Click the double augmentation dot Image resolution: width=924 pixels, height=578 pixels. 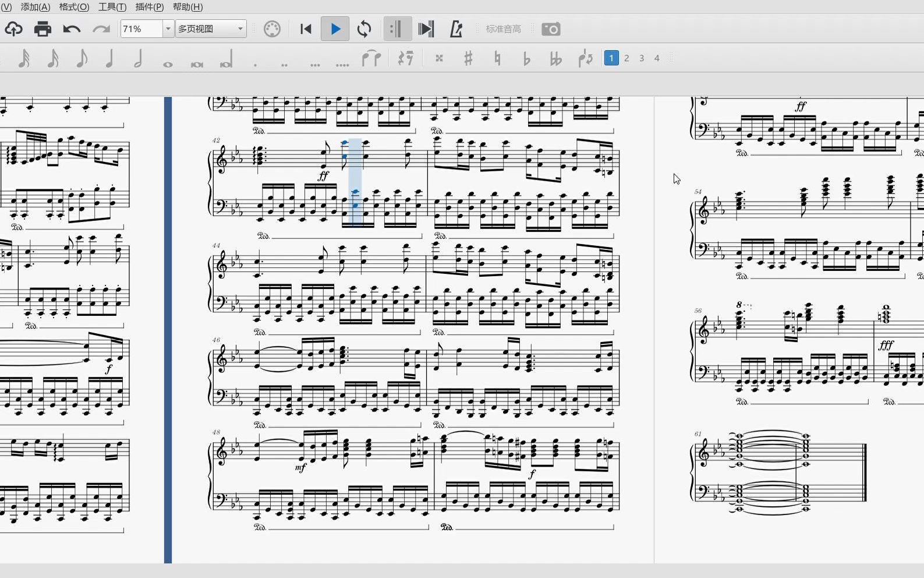tap(285, 65)
